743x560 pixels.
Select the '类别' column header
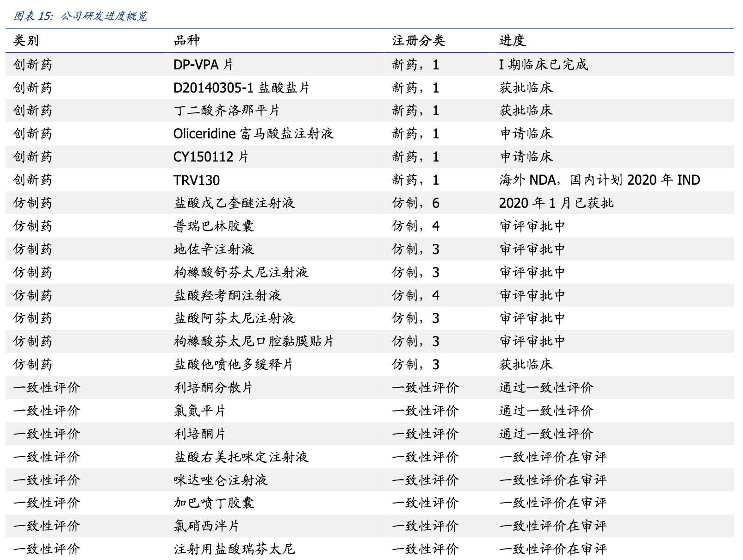click(26, 41)
